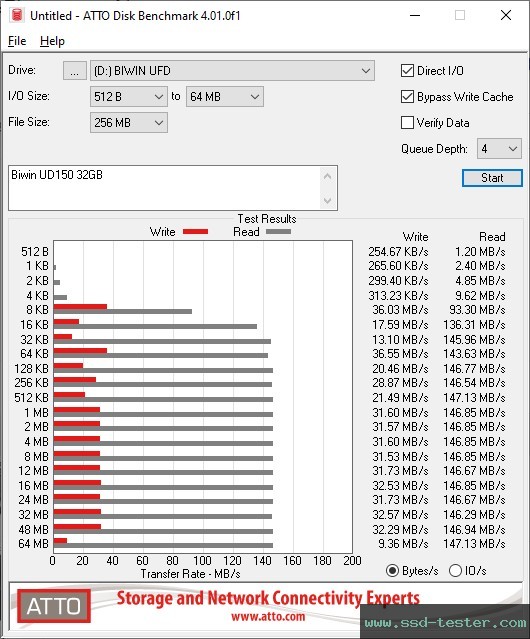Click the 32.57 MB/s write value
This screenshot has width=530, height=639.
tap(400, 515)
